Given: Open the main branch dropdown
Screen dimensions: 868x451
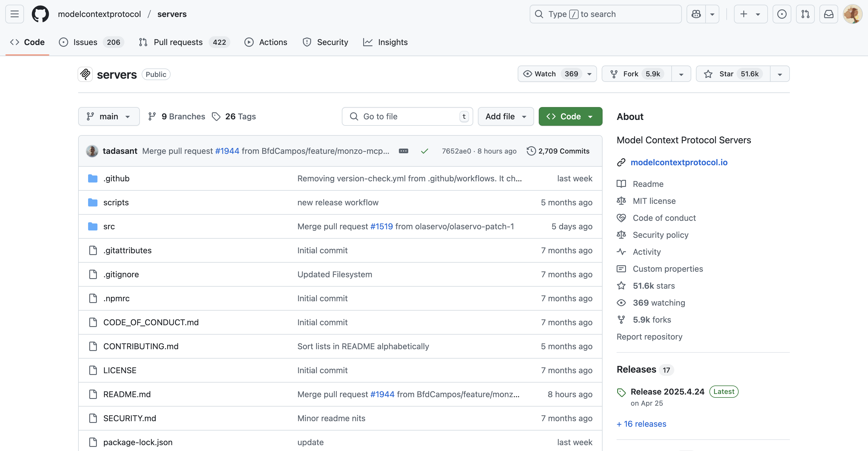Looking at the screenshot, I should (109, 116).
